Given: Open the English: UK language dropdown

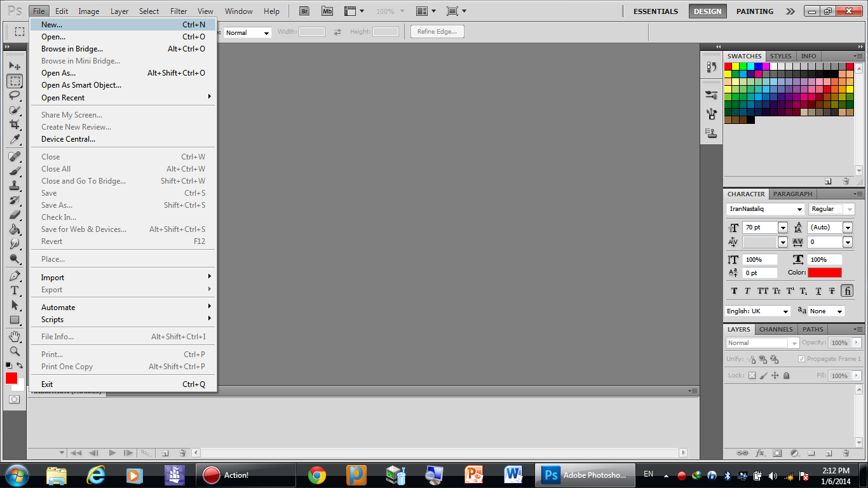Looking at the screenshot, I should point(757,311).
